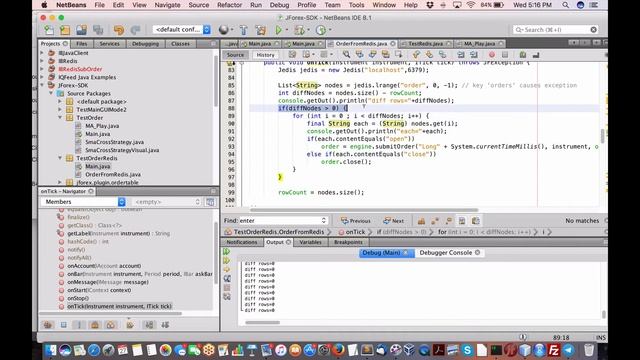Click onTick in the breadcrumb bar
Screen dimensions: 640x360
coord(352,232)
